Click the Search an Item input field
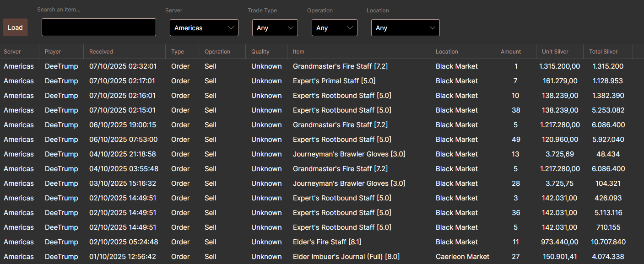The height and width of the screenshot is (264, 644). tap(99, 27)
